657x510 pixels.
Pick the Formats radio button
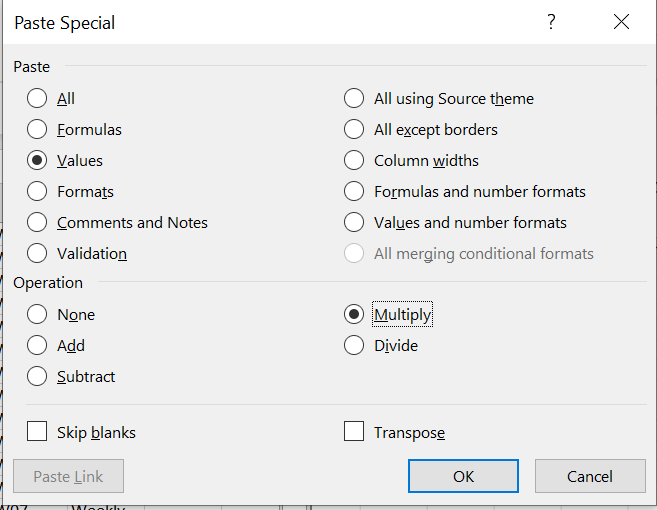coord(38,191)
